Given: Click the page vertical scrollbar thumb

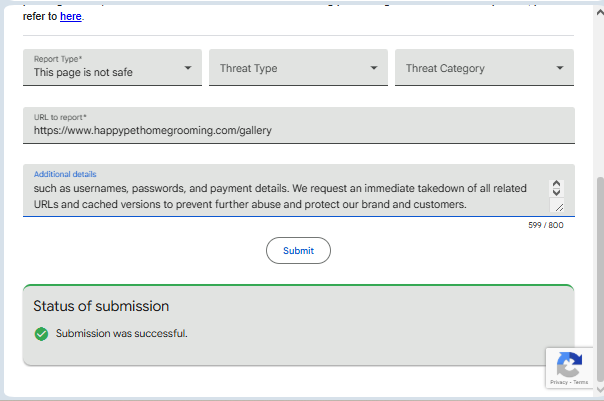Looking at the screenshot, I should (598, 270).
